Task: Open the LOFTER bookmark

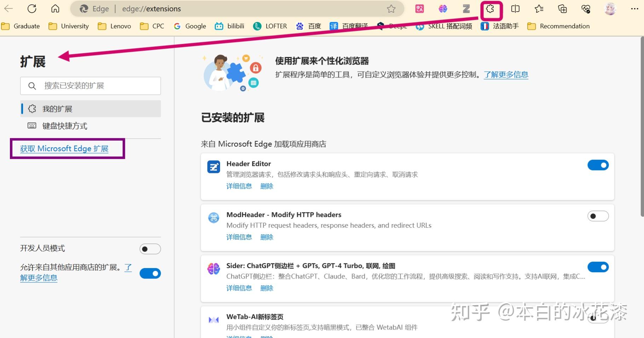Action: click(x=270, y=26)
